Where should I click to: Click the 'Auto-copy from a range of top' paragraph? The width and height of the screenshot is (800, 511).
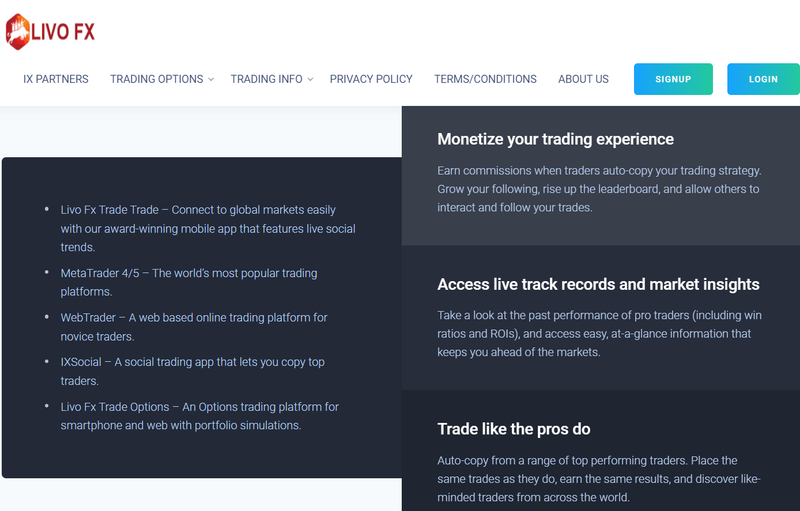(599, 479)
